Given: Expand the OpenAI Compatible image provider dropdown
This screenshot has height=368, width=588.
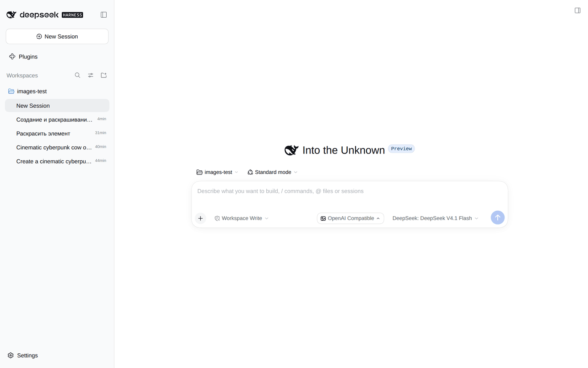Looking at the screenshot, I should (350, 218).
